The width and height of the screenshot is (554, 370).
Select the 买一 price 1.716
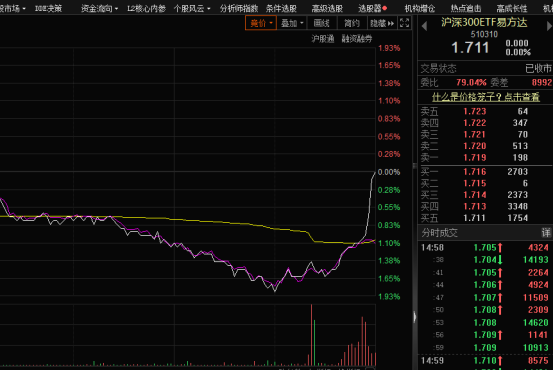475,172
